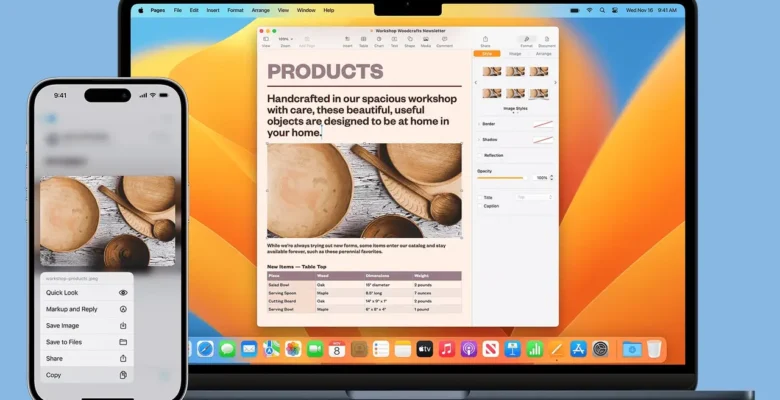Toggle the Format inspector button
The height and width of the screenshot is (400, 780).
coord(526,41)
